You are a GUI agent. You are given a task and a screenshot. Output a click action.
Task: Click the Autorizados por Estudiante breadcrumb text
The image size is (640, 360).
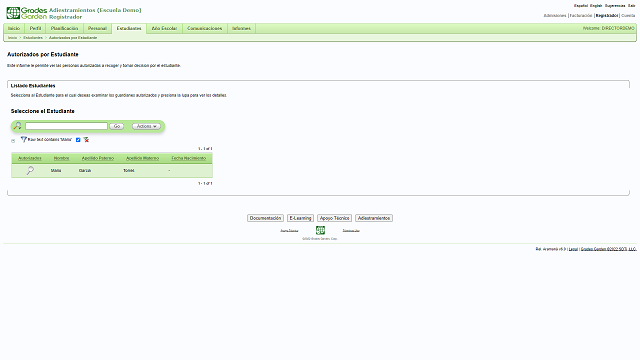pos(73,38)
